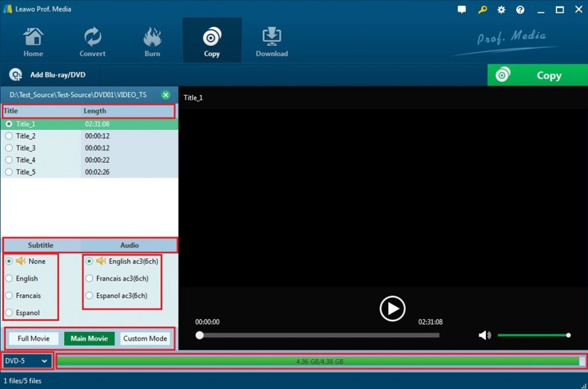
Task: Open the DVD-5 disc type dropdown
Action: 26,361
